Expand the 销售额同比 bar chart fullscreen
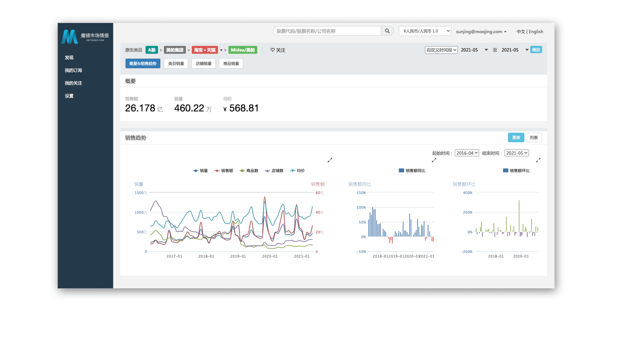Screen dimensions: 631x364 click(x=434, y=160)
